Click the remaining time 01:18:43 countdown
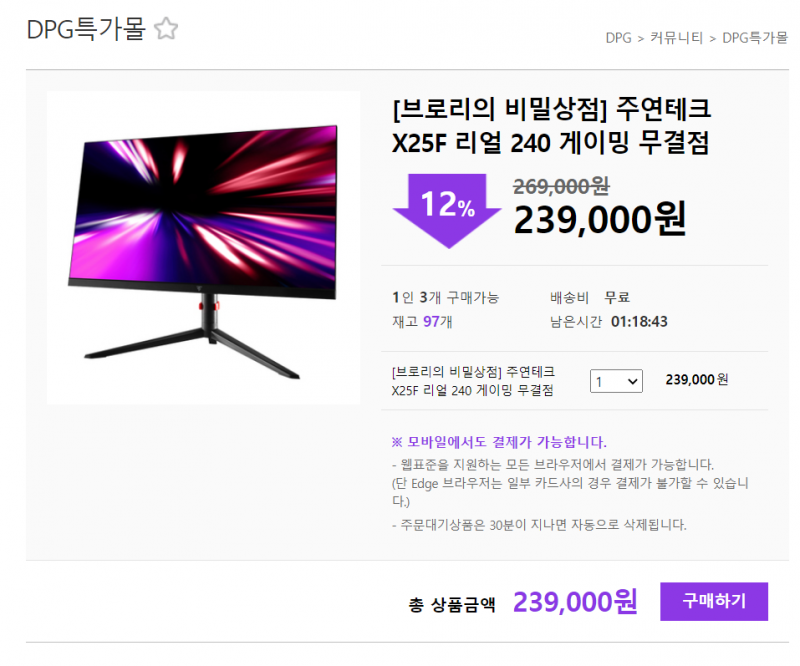This screenshot has height=666, width=800. (639, 322)
